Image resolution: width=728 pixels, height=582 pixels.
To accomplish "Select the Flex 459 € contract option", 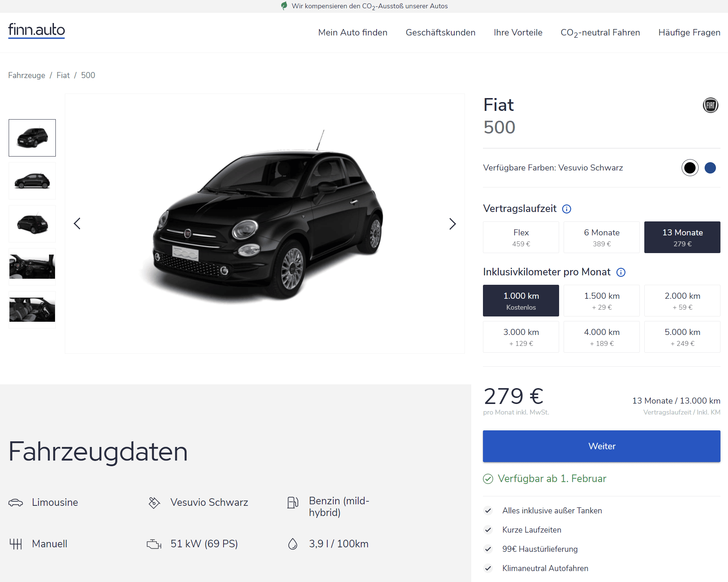I will point(521,237).
